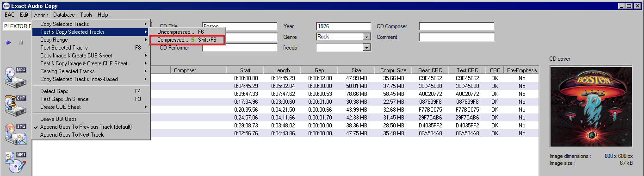Image resolution: width=644 pixels, height=176 pixels.
Task: Open the Genre dropdown arrow
Action: pos(367,37)
